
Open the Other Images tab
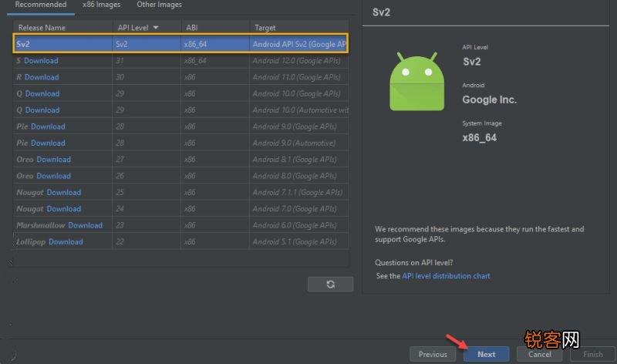[160, 5]
